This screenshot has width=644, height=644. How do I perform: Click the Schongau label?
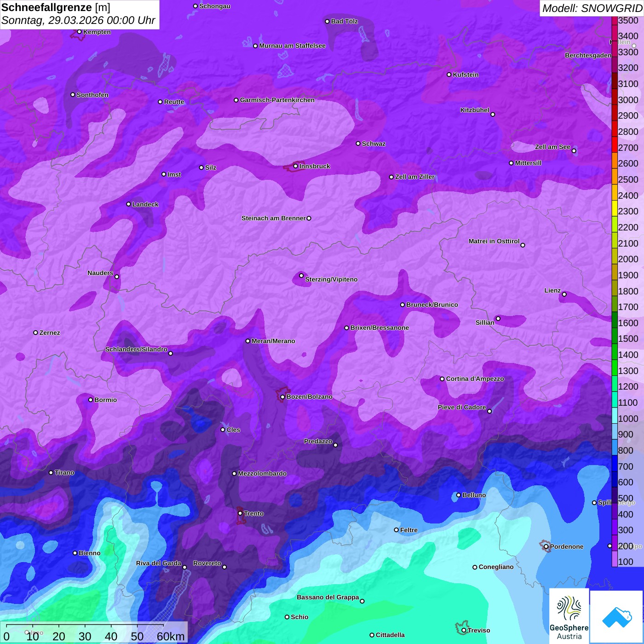[215, 6]
